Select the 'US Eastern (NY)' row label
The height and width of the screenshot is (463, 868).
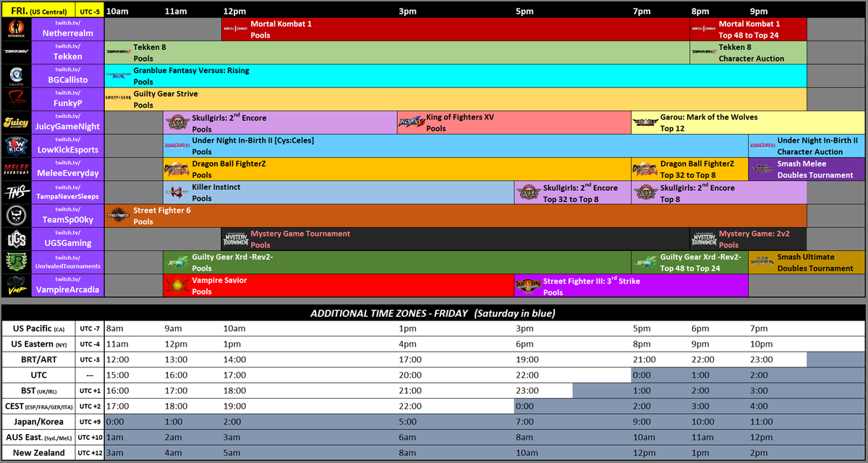click(x=38, y=344)
